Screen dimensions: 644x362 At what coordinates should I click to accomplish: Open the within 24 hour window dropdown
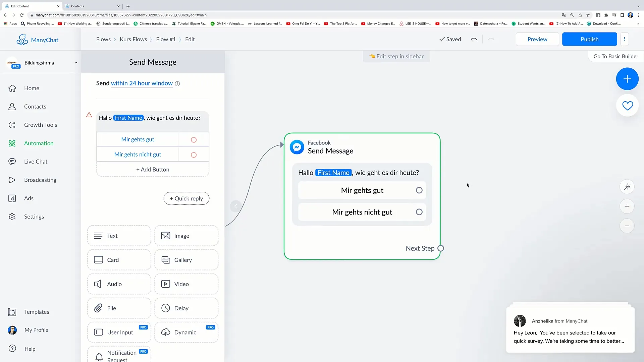[142, 83]
